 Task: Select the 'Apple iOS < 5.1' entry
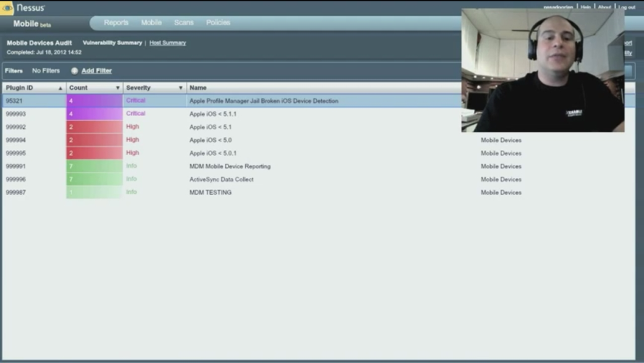click(211, 127)
